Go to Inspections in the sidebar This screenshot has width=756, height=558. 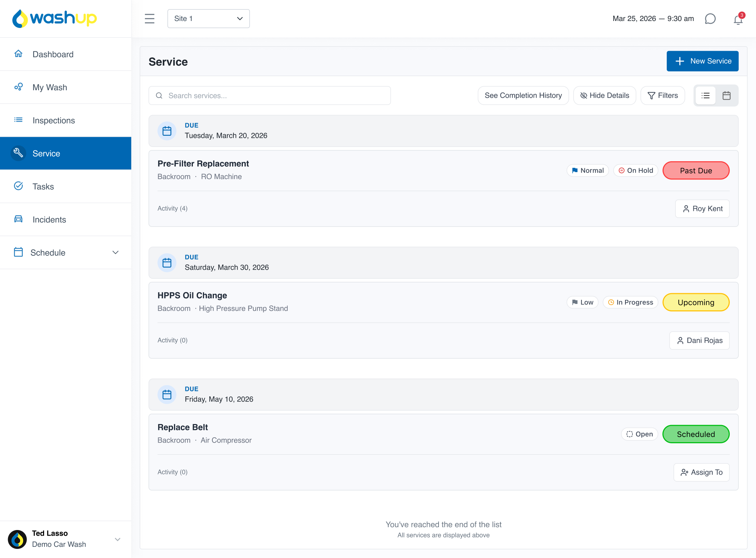(54, 120)
